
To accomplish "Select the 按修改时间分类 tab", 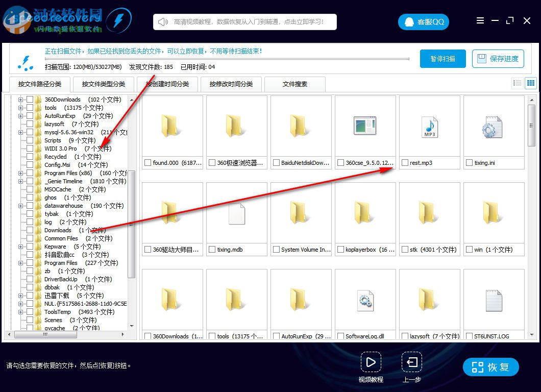I will click(231, 84).
